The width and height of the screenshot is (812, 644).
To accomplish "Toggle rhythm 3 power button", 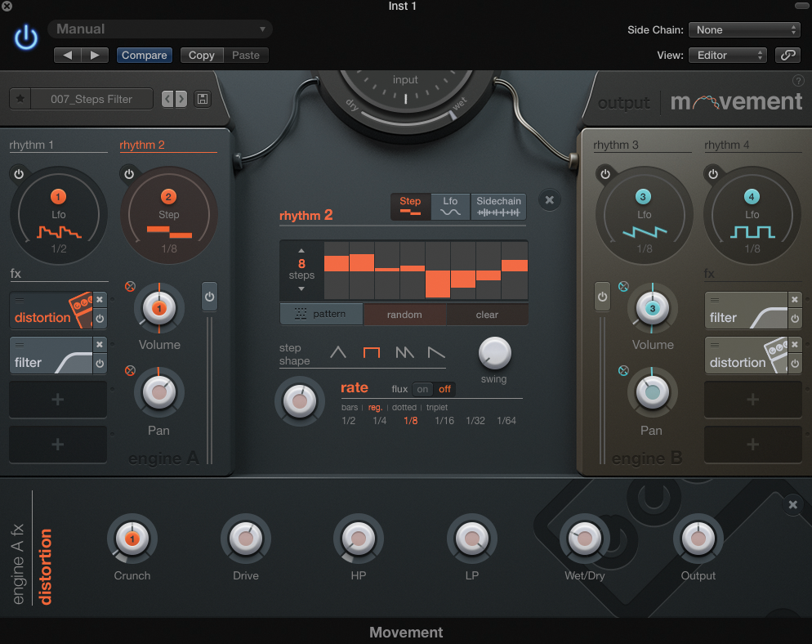I will coord(605,174).
